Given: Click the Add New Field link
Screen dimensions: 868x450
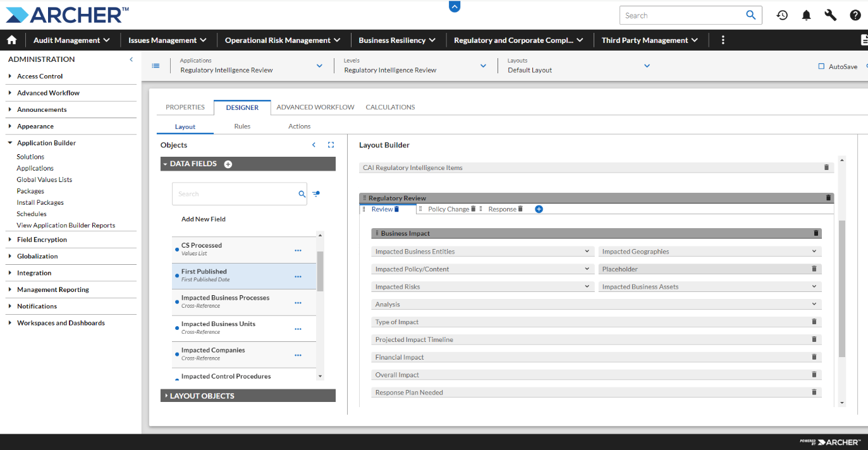Looking at the screenshot, I should [x=204, y=219].
